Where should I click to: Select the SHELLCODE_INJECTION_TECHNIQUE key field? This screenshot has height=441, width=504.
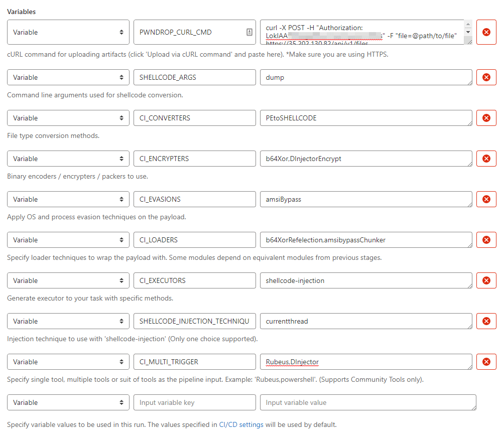194,321
